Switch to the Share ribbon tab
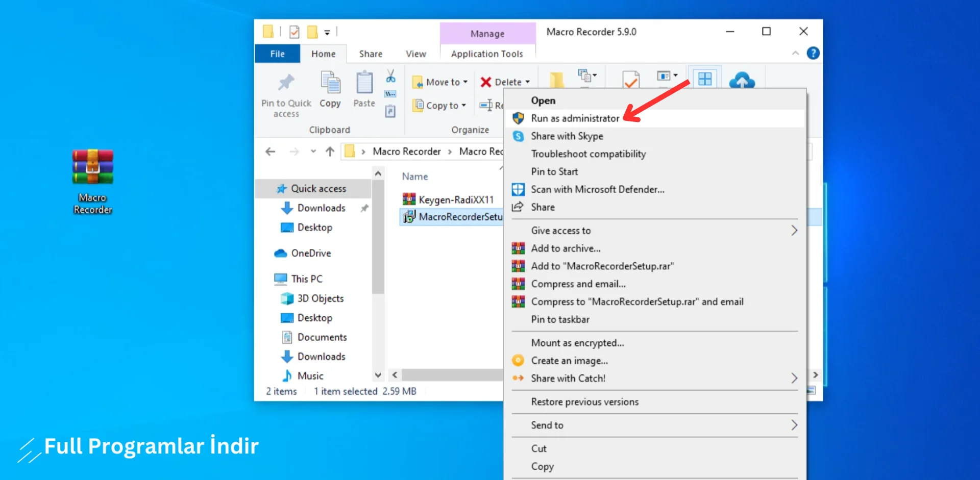980x480 pixels. point(371,54)
